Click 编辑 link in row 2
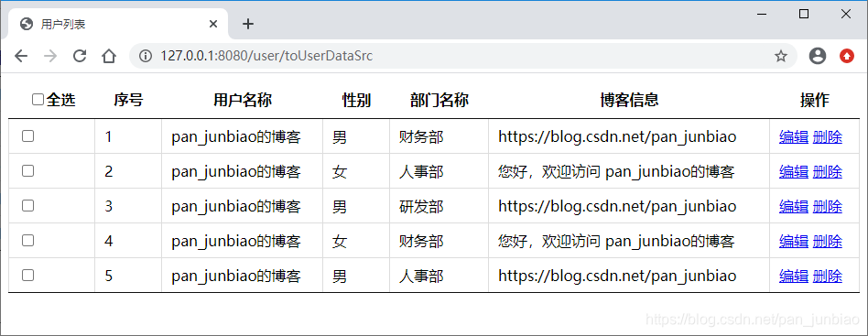This screenshot has height=336, width=868. 794,172
